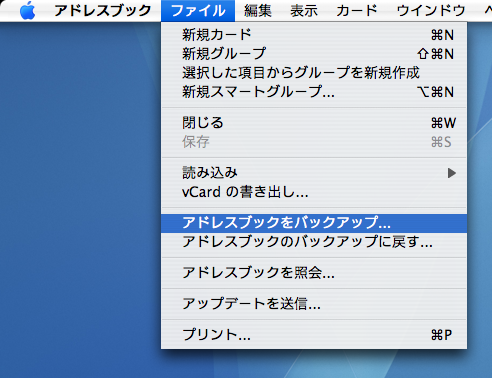Expand the 読み込み submenu
This screenshot has width=492, height=378.
[314, 173]
